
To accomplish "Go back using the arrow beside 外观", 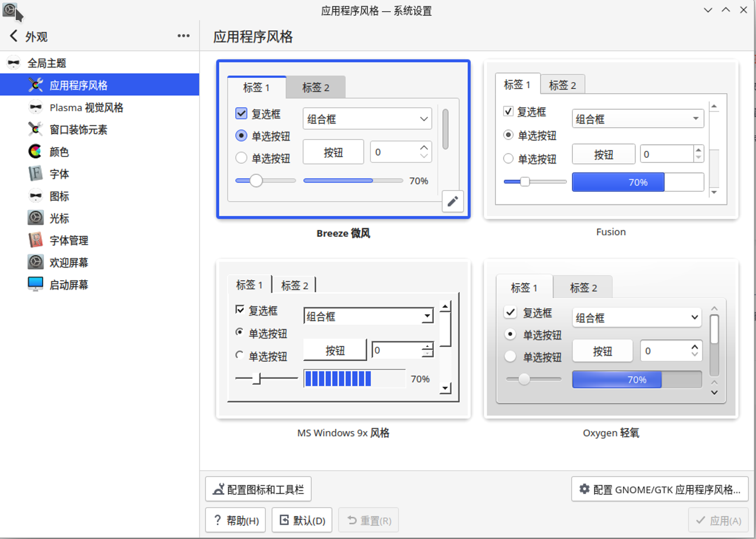I will 14,36.
